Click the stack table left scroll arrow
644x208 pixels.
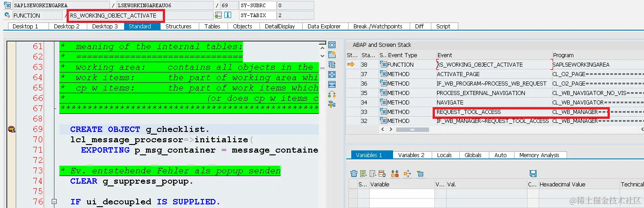click(x=383, y=129)
